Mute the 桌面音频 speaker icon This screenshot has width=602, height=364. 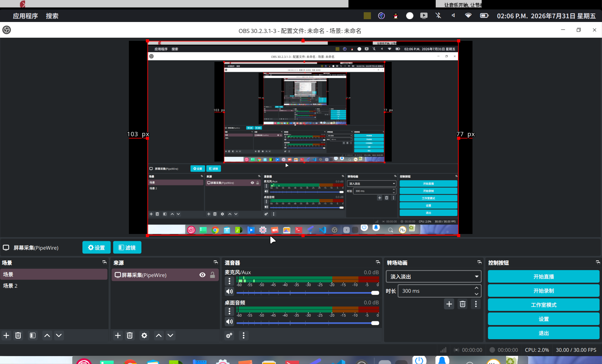[229, 322]
